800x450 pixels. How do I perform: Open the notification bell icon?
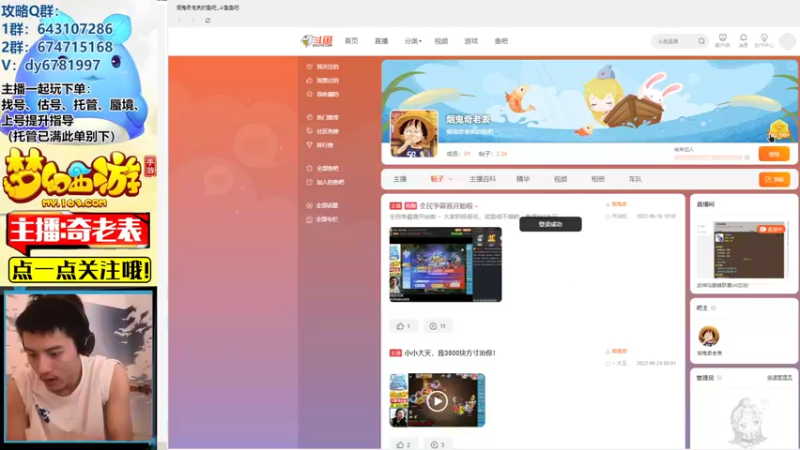743,38
